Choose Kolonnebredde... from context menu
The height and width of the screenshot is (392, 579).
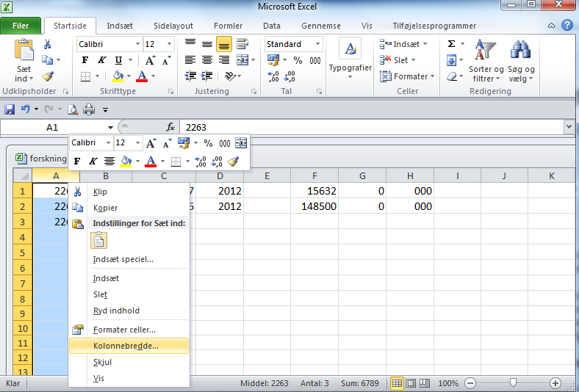[x=126, y=345]
